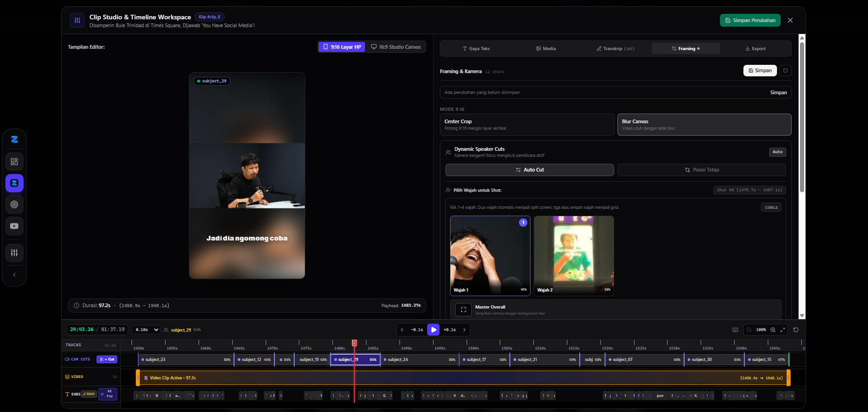Image resolution: width=868 pixels, height=412 pixels.
Task: Zoom in the timeline
Action: point(773,330)
